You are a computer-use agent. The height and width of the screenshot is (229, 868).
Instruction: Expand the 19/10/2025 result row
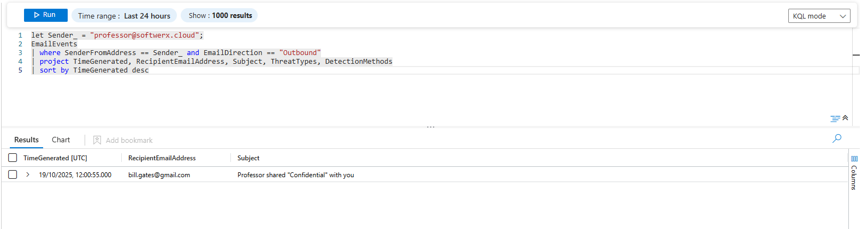pos(28,175)
